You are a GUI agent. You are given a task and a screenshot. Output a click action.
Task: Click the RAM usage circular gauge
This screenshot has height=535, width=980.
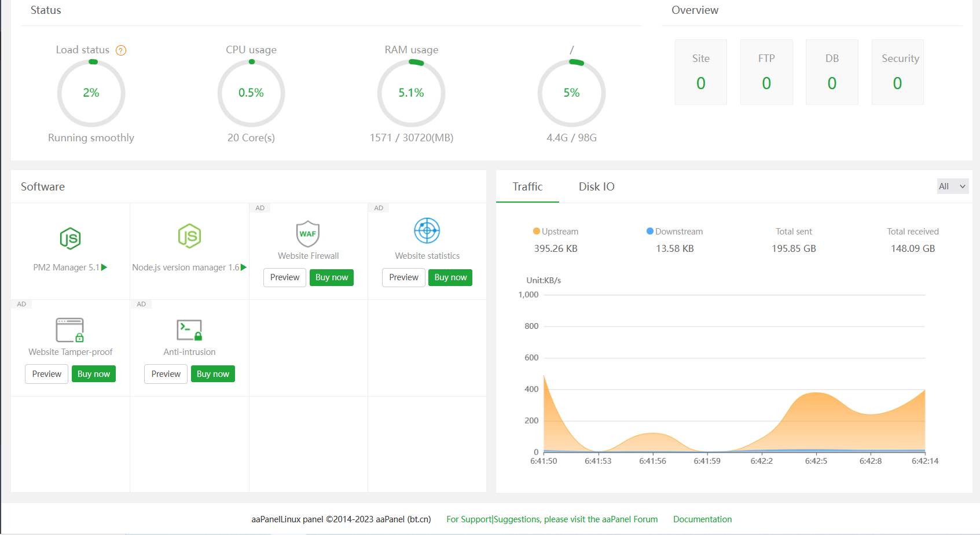(411, 93)
